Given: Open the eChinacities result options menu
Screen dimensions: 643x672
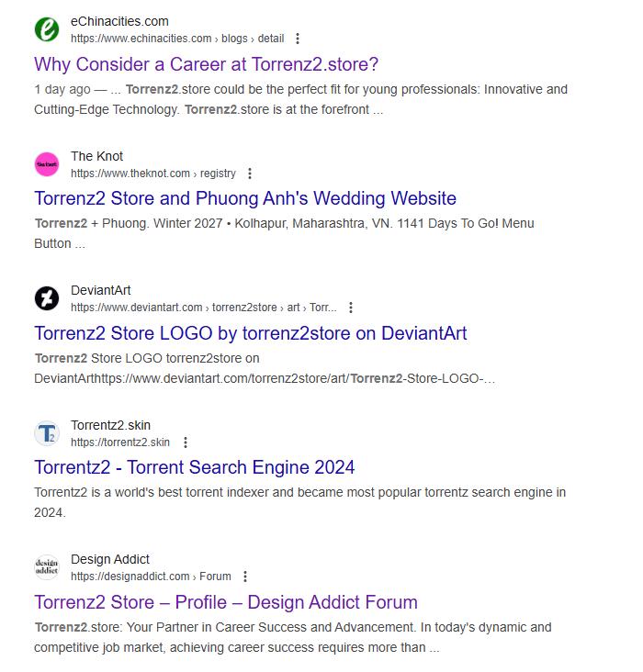Looking at the screenshot, I should (298, 39).
